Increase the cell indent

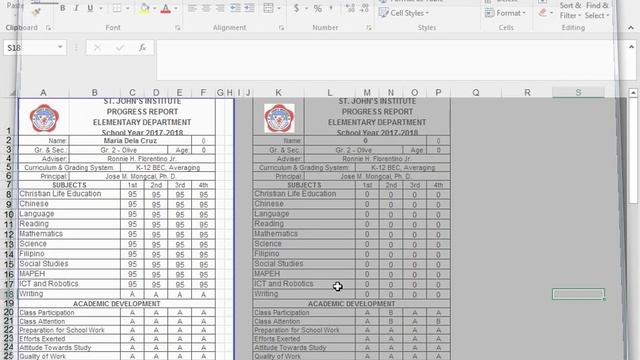coord(249,8)
